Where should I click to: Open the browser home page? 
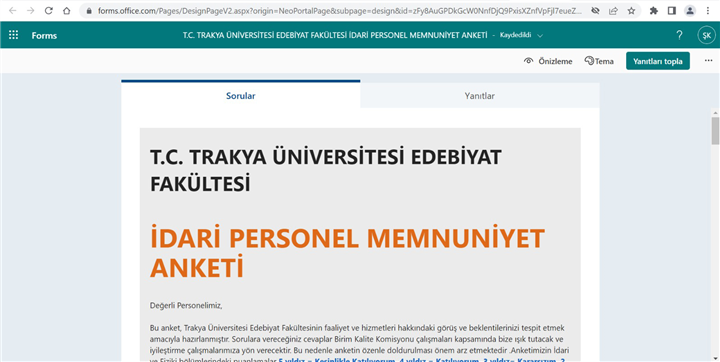(x=67, y=11)
